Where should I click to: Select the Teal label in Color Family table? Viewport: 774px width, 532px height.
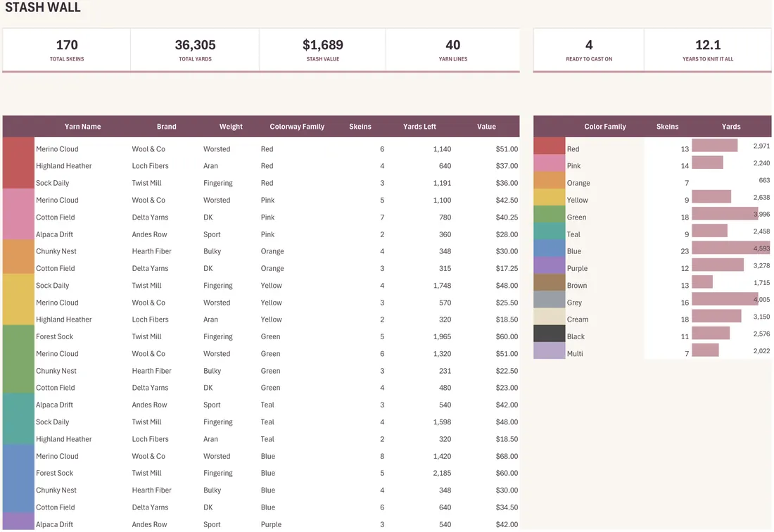(573, 234)
